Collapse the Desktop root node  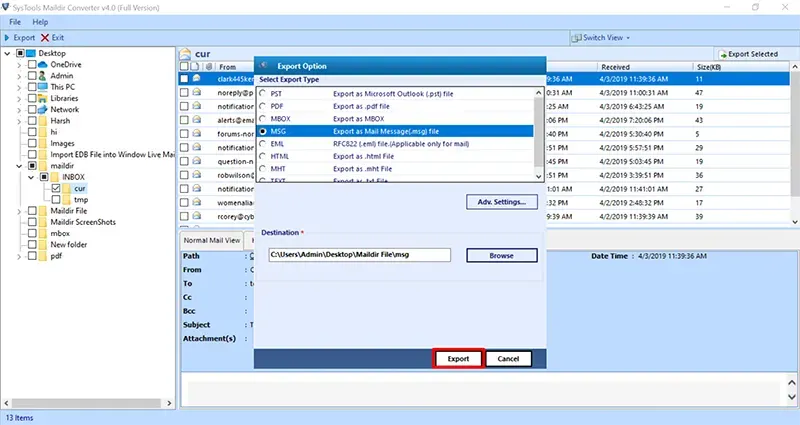pyautogui.click(x=7, y=54)
